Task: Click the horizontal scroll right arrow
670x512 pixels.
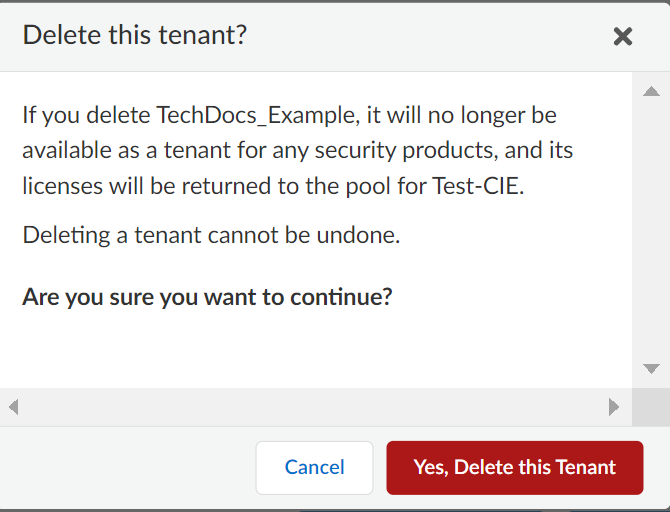Action: coord(614,407)
